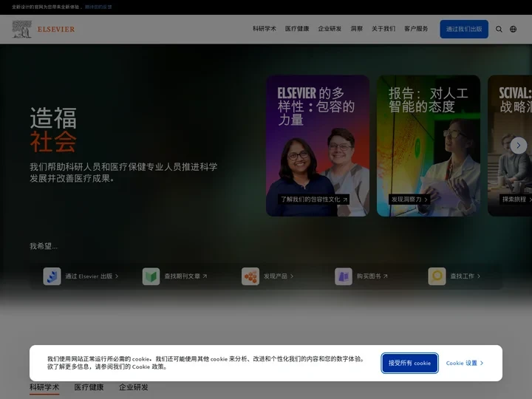
Task: Open 科研学术 navigation menu
Action: point(265,29)
